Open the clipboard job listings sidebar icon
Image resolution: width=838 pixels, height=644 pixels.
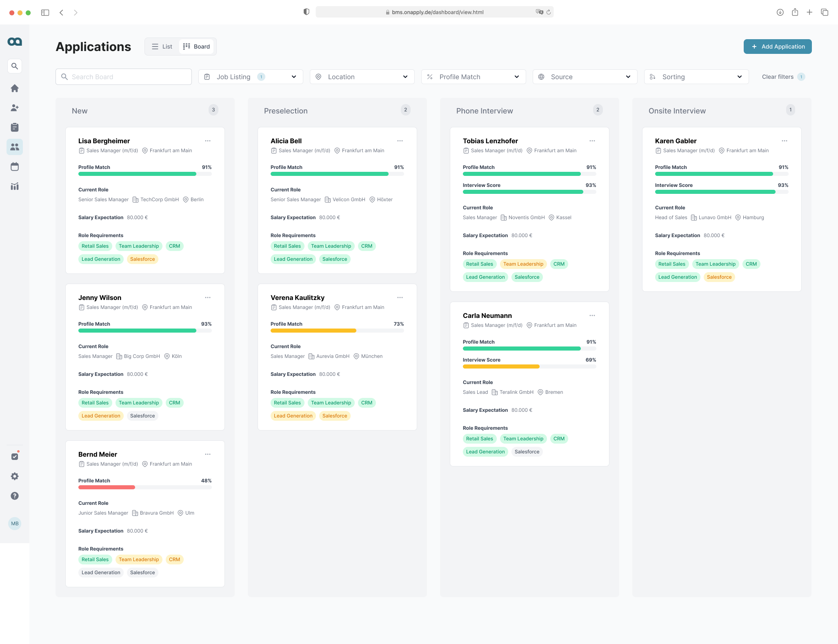tap(15, 127)
